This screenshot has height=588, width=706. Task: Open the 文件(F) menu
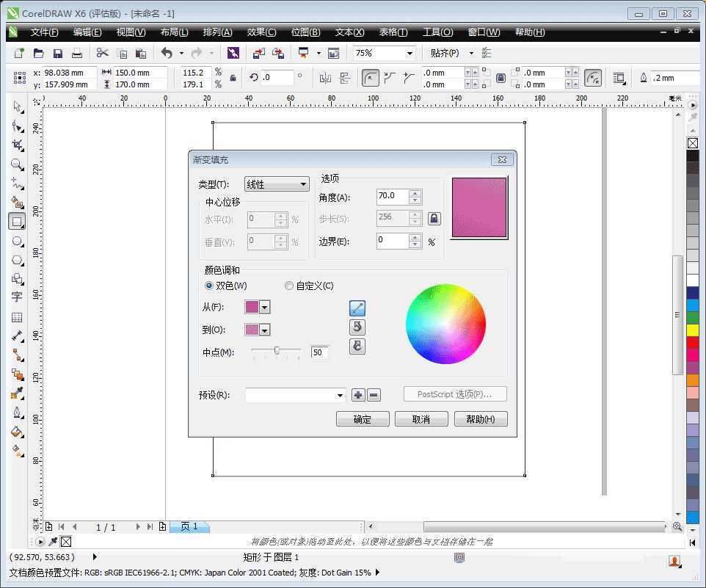pos(44,32)
